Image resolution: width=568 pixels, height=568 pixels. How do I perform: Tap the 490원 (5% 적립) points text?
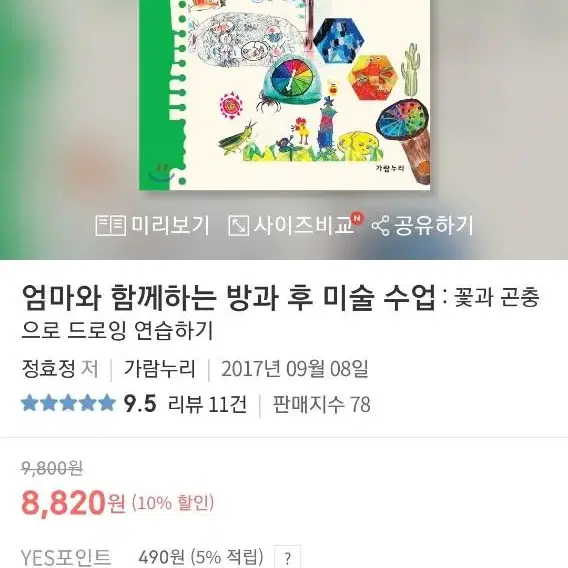click(x=201, y=557)
